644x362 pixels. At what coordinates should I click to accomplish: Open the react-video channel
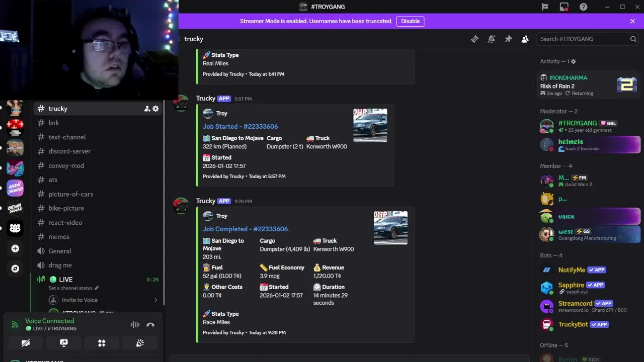98,222
